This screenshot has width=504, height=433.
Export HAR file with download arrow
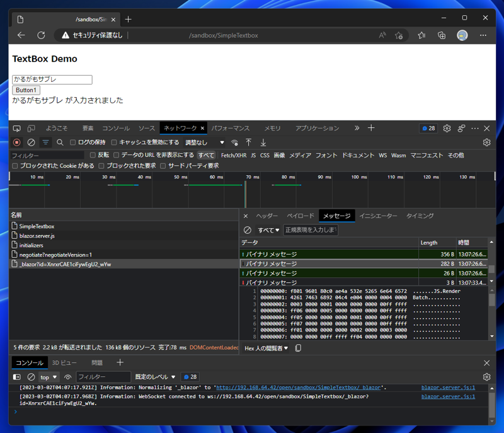263,142
